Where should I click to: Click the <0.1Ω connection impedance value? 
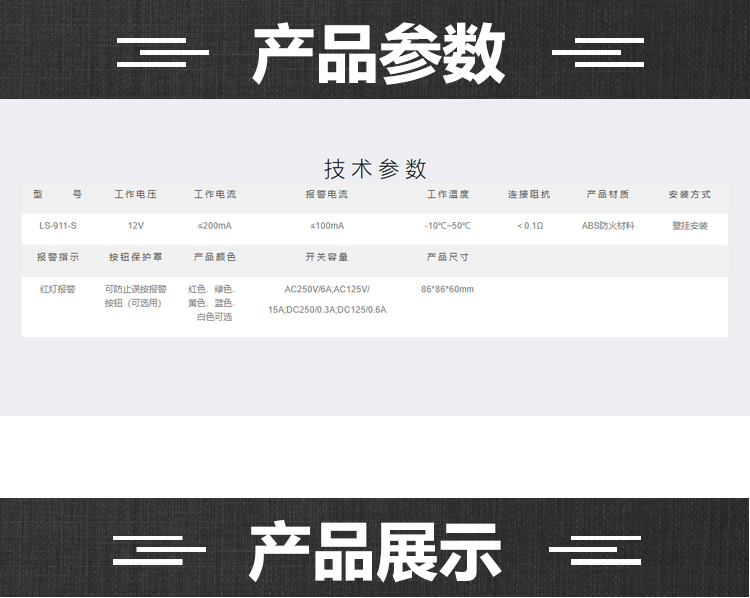point(530,226)
